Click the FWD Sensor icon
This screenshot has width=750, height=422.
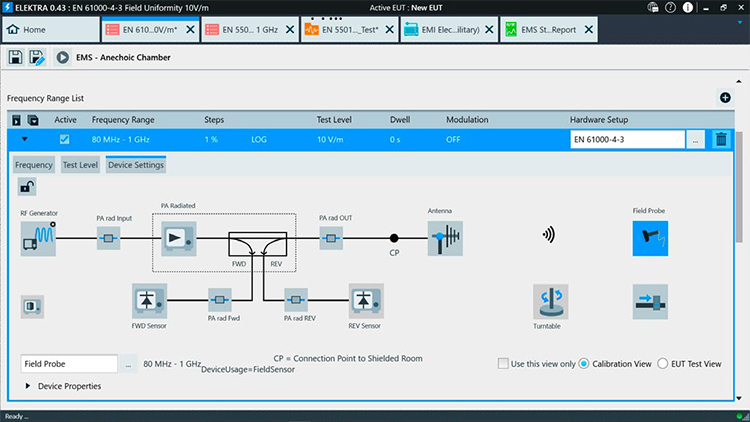click(x=149, y=299)
